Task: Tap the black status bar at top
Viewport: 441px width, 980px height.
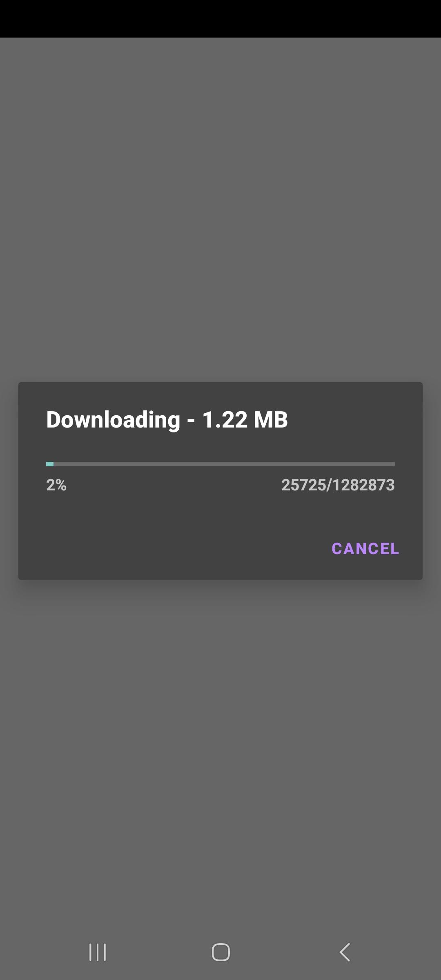Action: click(x=220, y=19)
